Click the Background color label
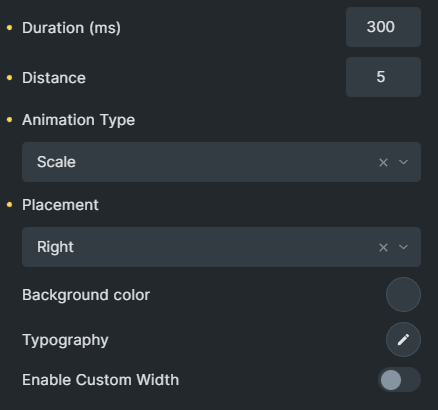This screenshot has width=438, height=410. pos(86,295)
